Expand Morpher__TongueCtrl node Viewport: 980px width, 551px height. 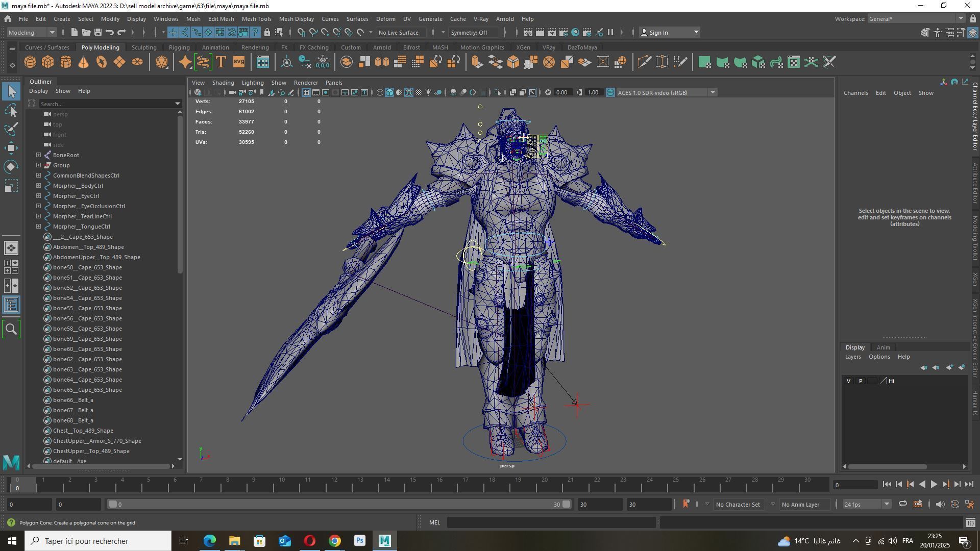[39, 227]
